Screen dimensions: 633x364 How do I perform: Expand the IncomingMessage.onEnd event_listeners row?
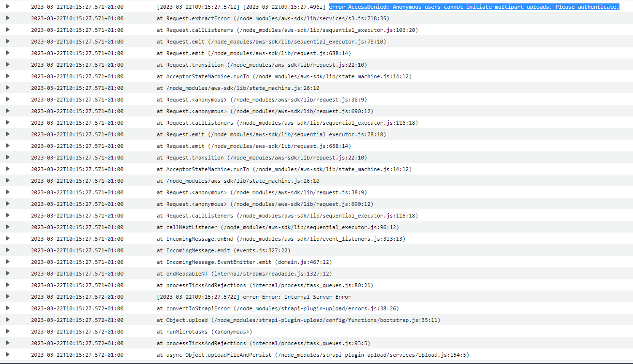coord(7,239)
